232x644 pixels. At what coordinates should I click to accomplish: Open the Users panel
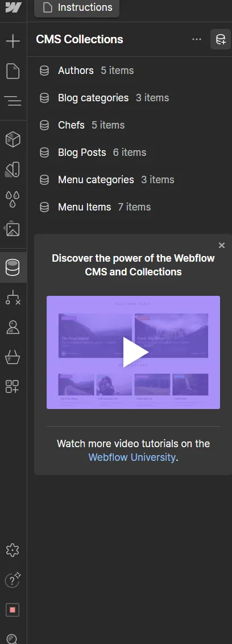13,327
